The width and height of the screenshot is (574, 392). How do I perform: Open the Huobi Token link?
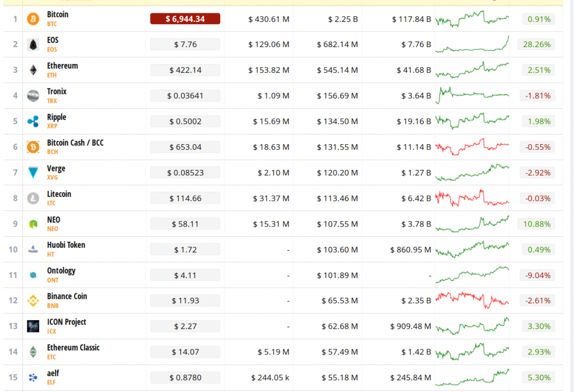tap(66, 245)
